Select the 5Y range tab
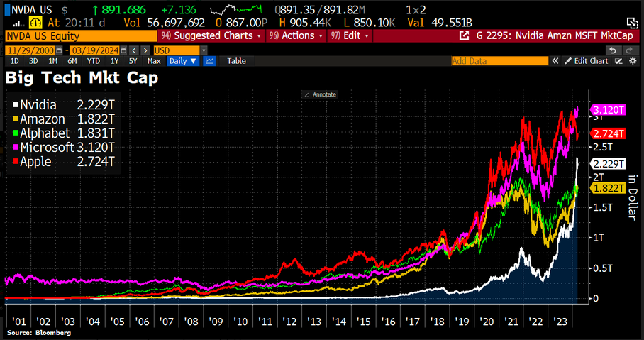 click(x=133, y=61)
